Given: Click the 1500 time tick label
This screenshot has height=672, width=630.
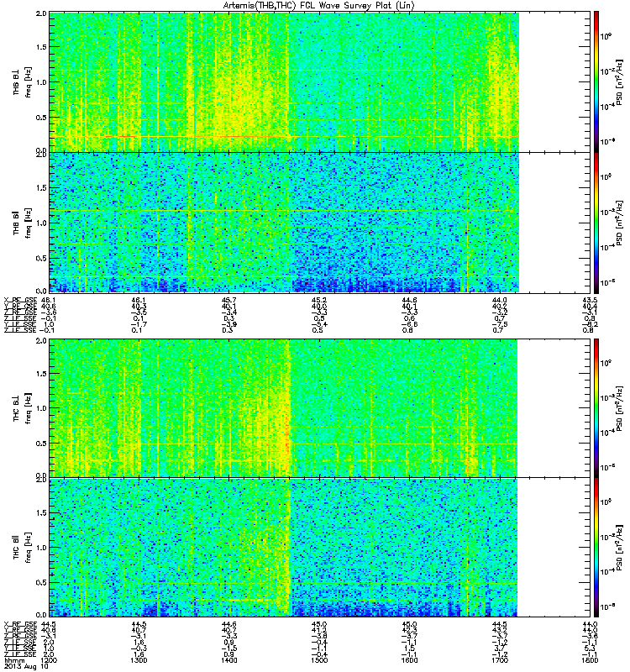Looking at the screenshot, I should pyautogui.click(x=319, y=660).
